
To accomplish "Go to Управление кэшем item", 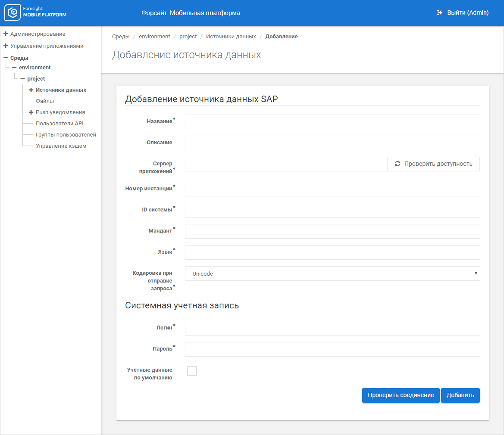I will point(61,146).
